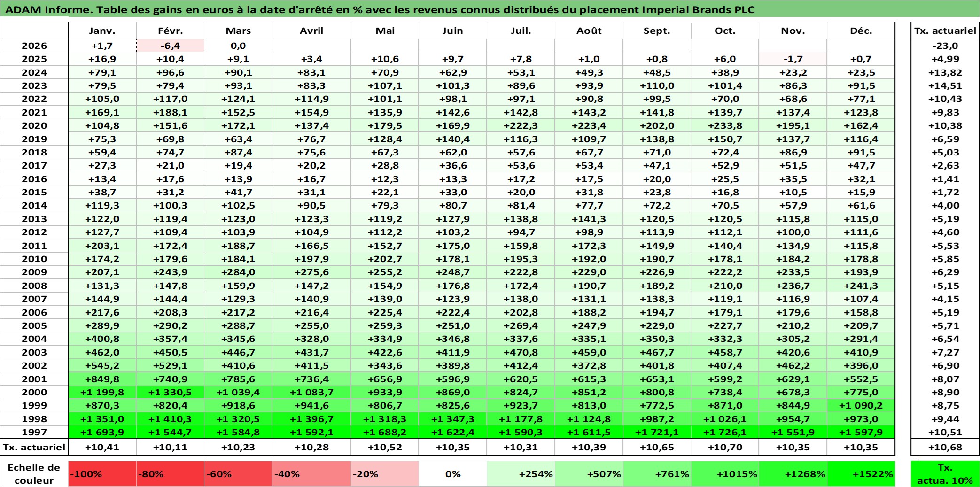Screen dimensions: 980x487
Task: Click the 0,0 cell for March 2026
Action: point(238,46)
